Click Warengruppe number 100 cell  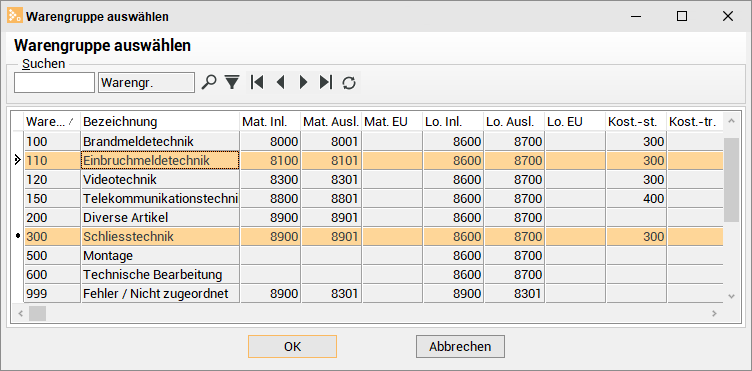[x=52, y=141]
